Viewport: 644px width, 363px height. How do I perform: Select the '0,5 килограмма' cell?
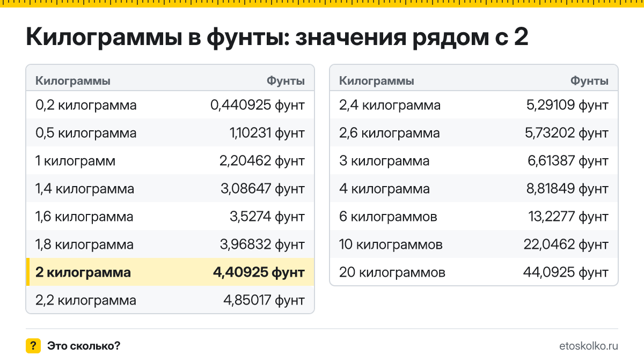click(86, 133)
